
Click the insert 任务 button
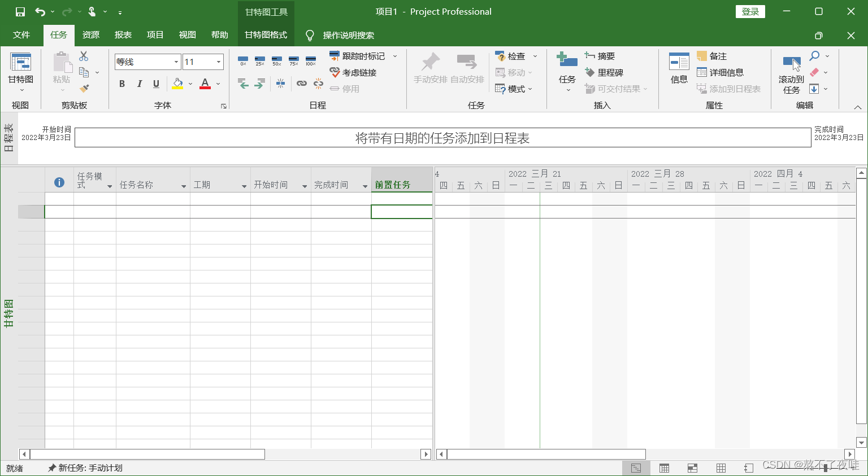point(567,72)
